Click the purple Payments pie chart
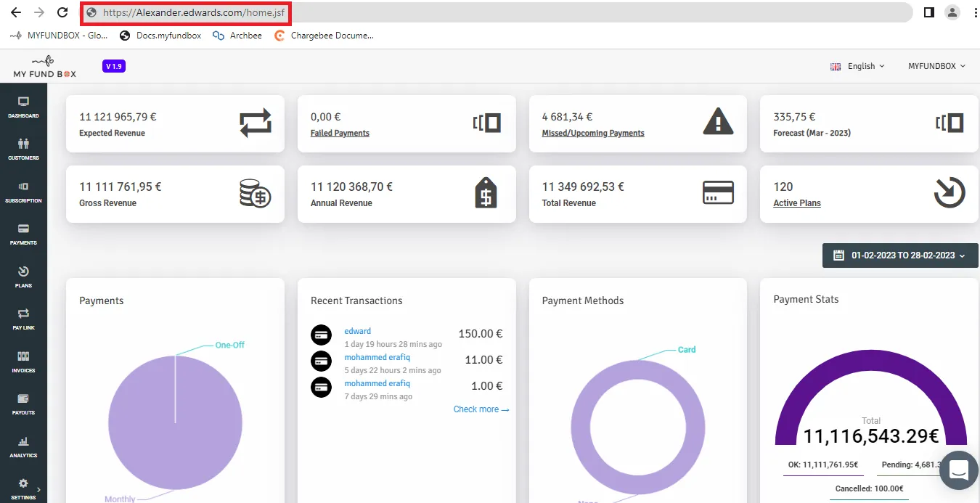The width and height of the screenshot is (980, 503). coord(175,423)
